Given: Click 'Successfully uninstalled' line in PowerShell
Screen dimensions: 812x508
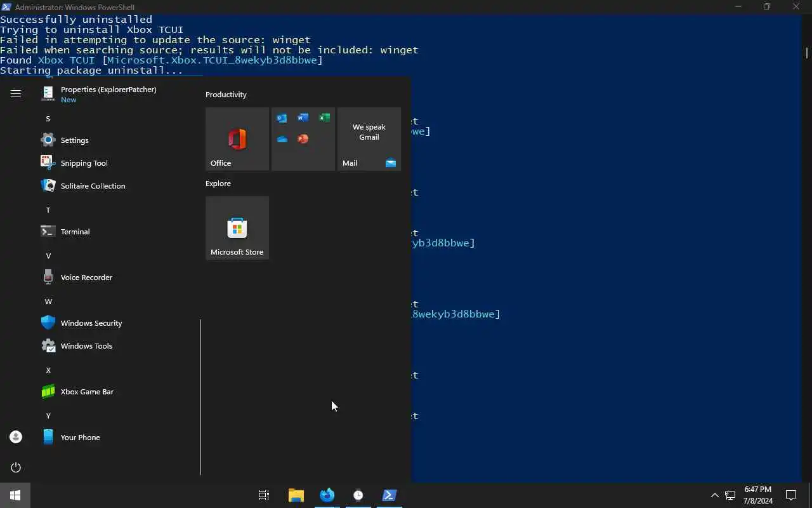Looking at the screenshot, I should [76, 20].
